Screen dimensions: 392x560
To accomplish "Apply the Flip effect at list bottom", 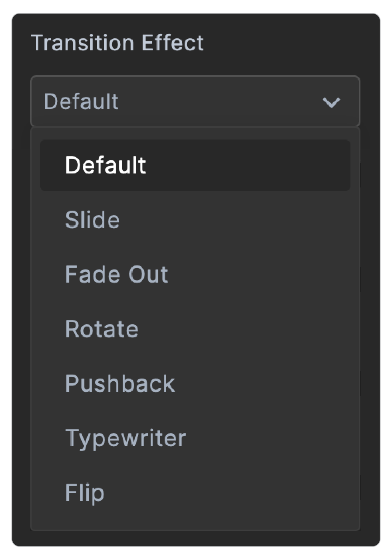I will pos(85,492).
